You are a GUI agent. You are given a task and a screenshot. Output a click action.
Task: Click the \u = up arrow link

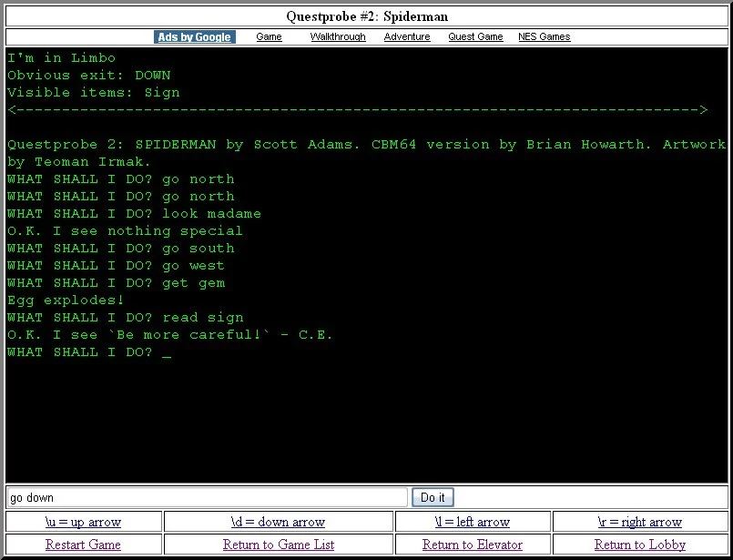click(83, 522)
